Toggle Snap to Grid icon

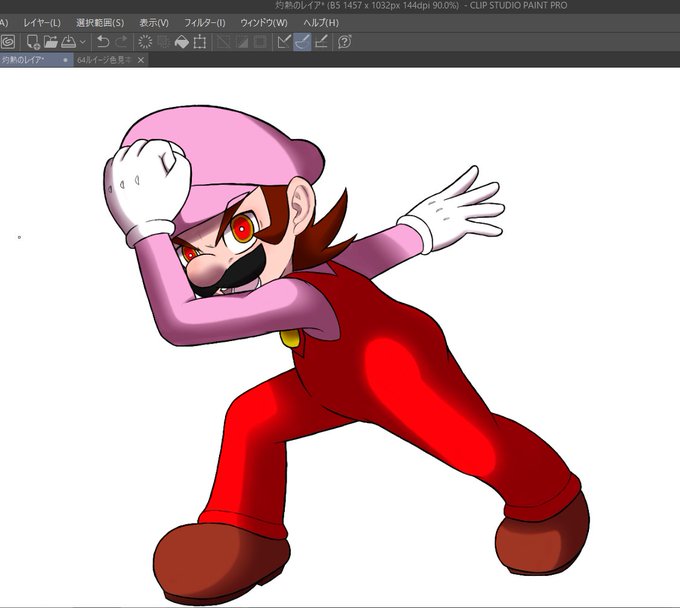click(x=321, y=42)
